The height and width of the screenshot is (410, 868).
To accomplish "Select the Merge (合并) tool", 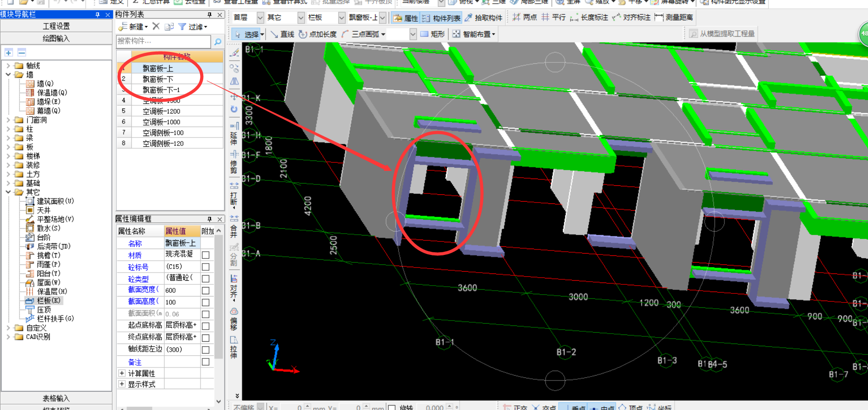I will pos(234,226).
